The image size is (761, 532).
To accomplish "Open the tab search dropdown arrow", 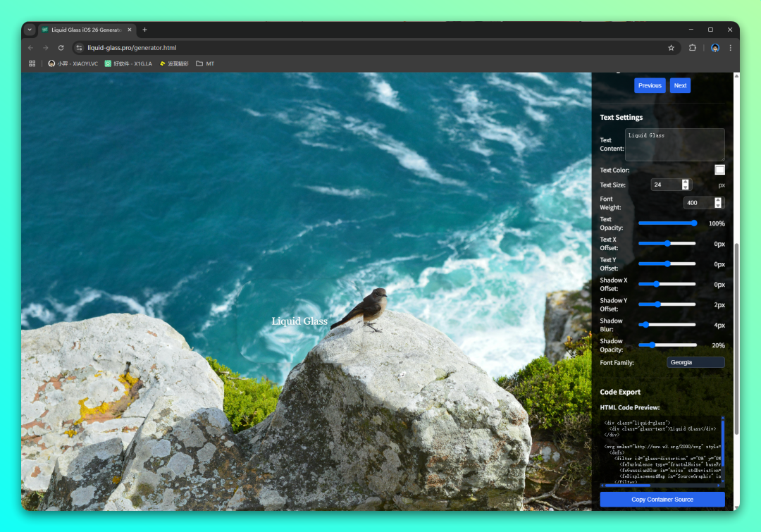I will click(30, 30).
